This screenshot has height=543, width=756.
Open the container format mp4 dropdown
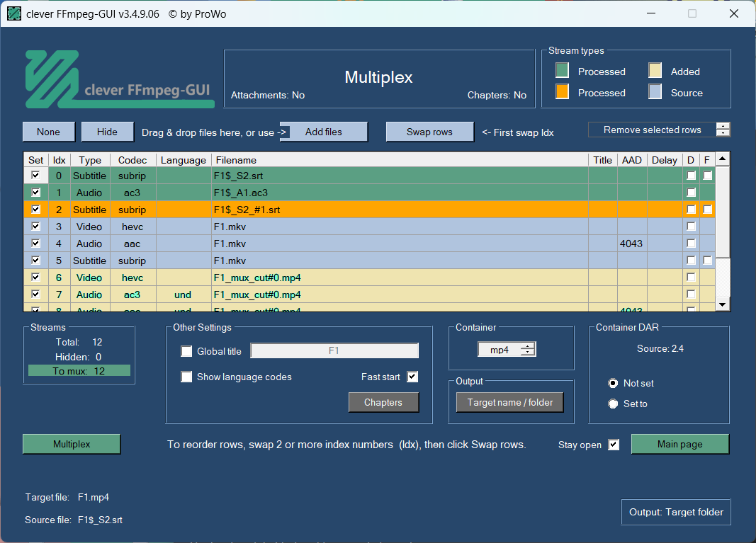[506, 349]
